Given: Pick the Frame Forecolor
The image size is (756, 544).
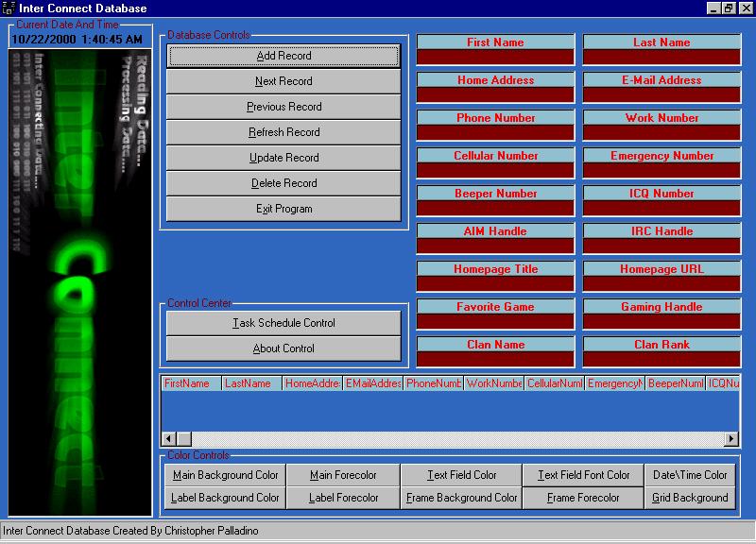Looking at the screenshot, I should [583, 498].
